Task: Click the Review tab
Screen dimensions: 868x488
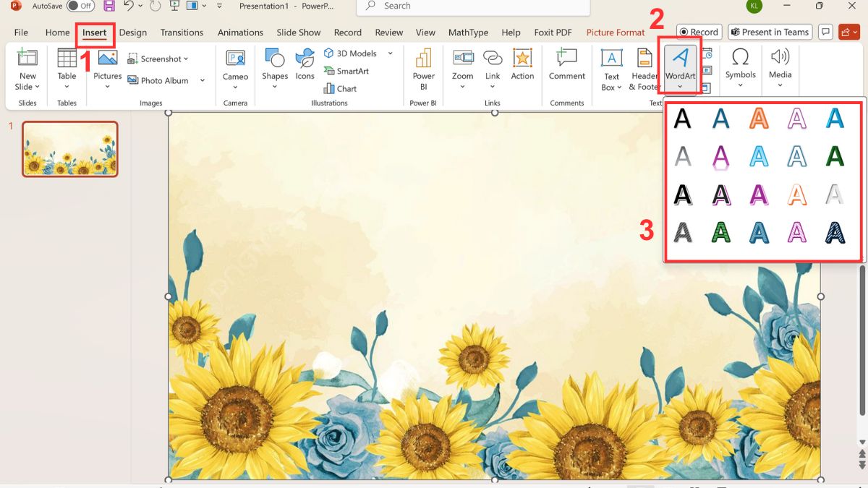Action: tap(389, 33)
